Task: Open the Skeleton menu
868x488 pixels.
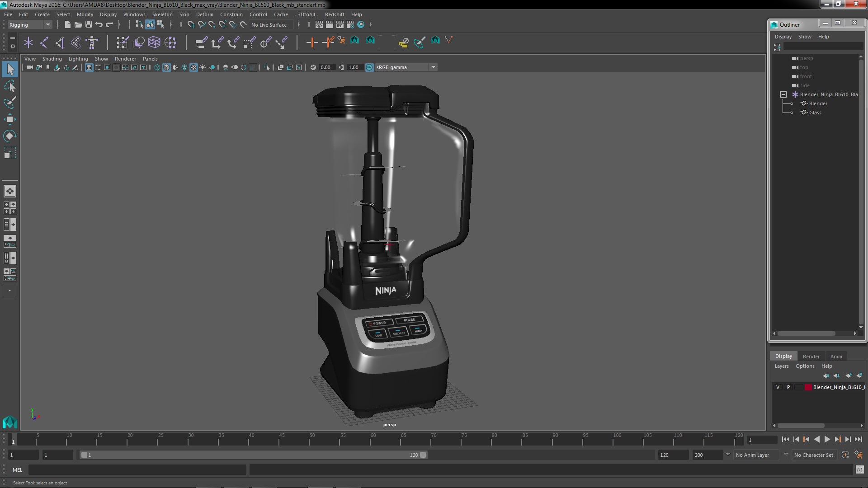Action: [162, 14]
